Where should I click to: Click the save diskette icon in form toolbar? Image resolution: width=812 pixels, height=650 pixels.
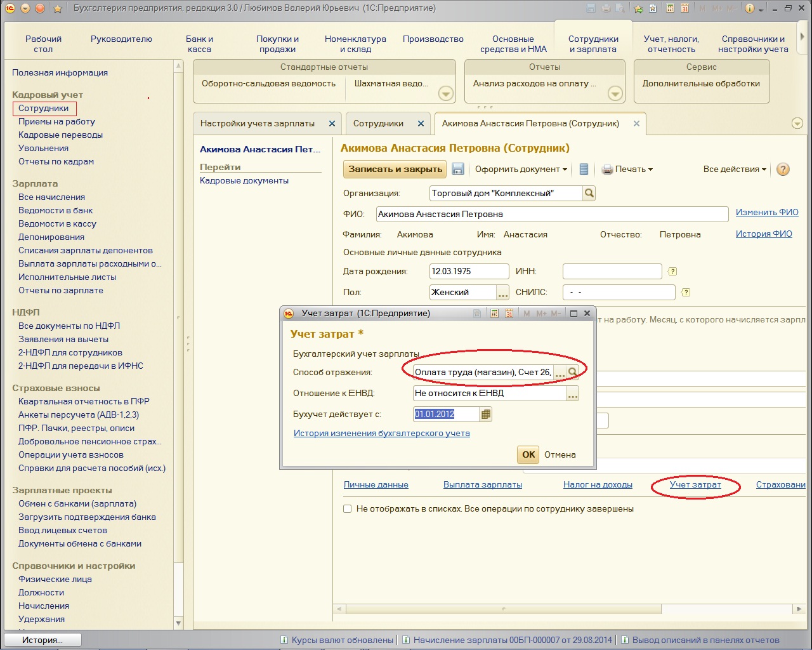(x=457, y=169)
